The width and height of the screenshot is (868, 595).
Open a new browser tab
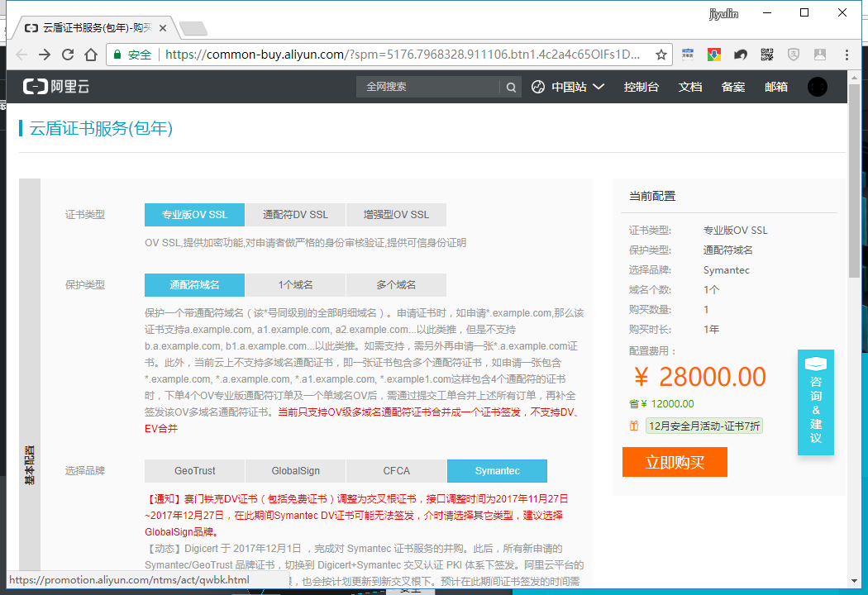(x=193, y=28)
